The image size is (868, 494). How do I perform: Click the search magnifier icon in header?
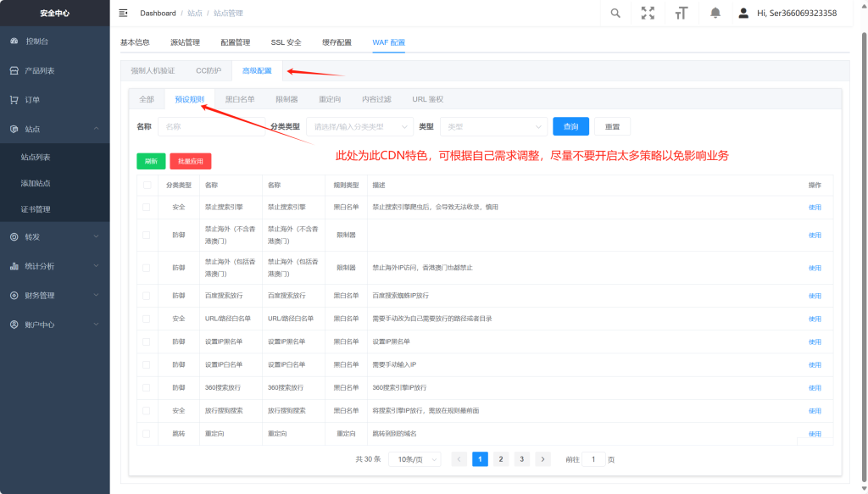point(615,13)
